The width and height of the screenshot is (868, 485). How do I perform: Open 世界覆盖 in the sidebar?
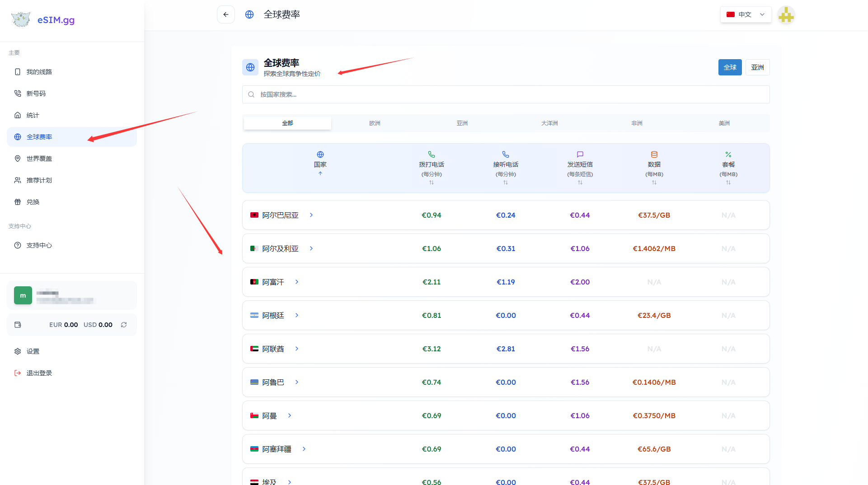click(39, 159)
